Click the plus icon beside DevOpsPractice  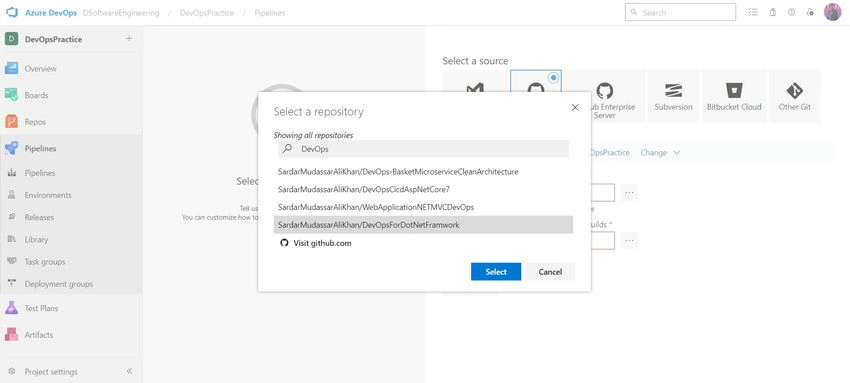tap(128, 39)
